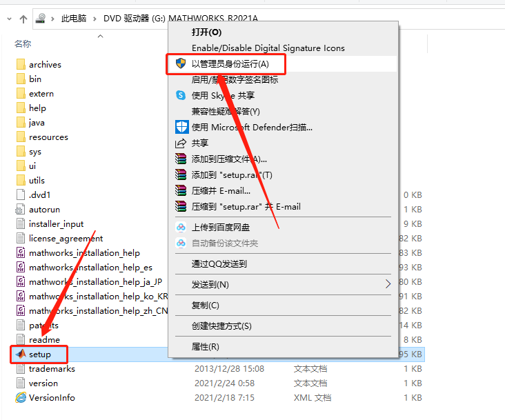Select the help folder icon
Screen dimensions: 505x420
pos(21,108)
